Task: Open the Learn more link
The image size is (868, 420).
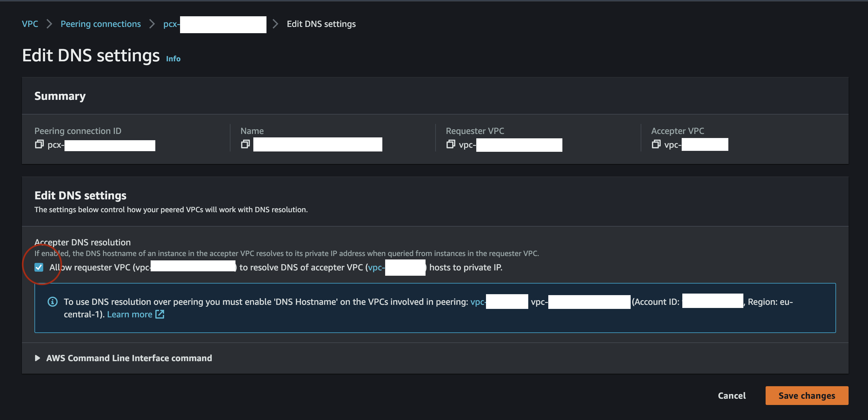Action: point(130,314)
